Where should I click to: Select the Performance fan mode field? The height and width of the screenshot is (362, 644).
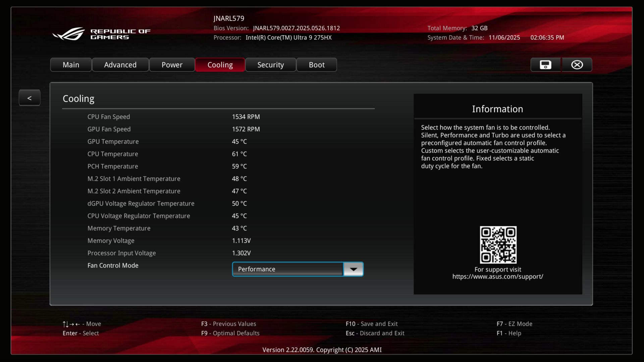coord(287,269)
